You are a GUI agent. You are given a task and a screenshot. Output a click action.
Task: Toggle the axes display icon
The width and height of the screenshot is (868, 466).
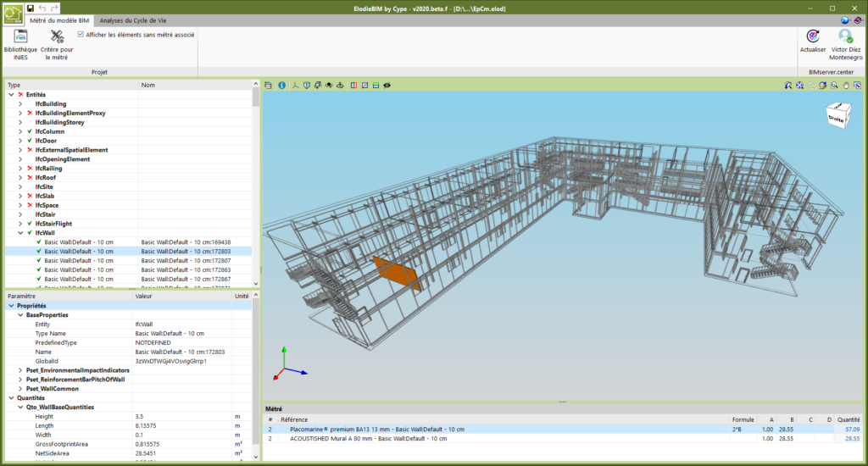point(296,86)
